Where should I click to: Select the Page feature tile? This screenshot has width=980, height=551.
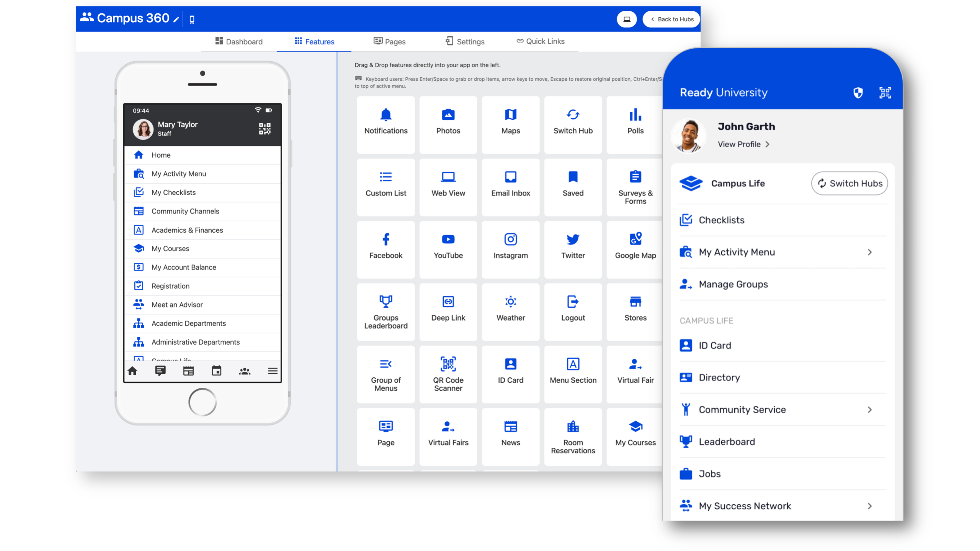385,437
